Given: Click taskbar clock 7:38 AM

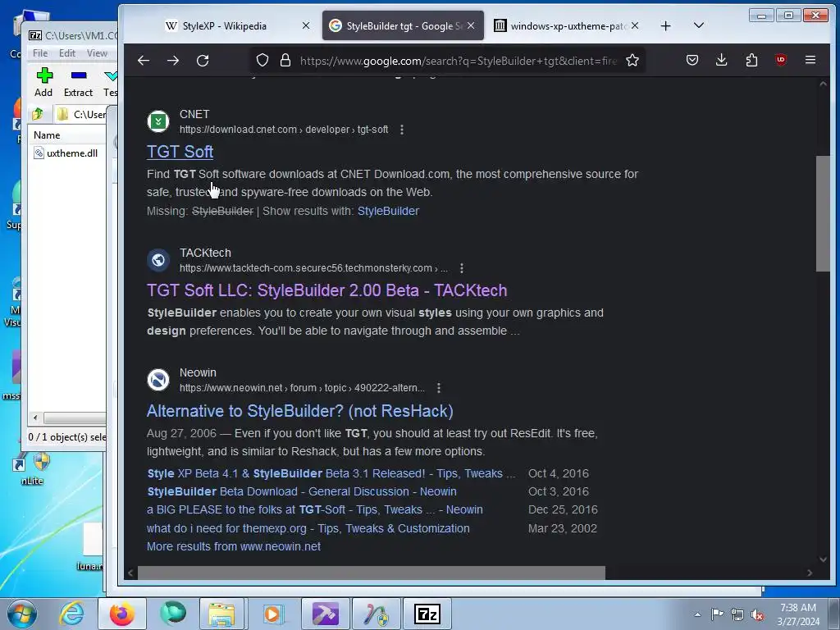Looking at the screenshot, I should click(x=798, y=614).
